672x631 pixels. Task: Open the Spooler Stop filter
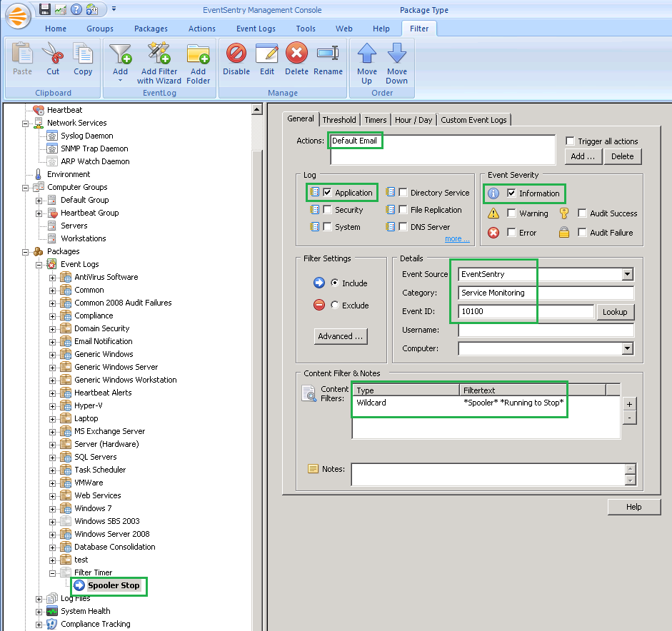[x=114, y=585]
